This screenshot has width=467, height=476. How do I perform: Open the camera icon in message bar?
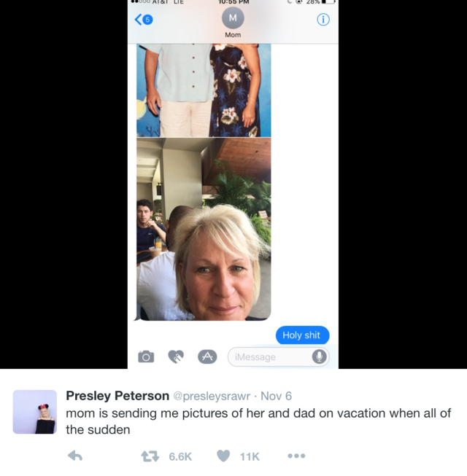point(146,356)
